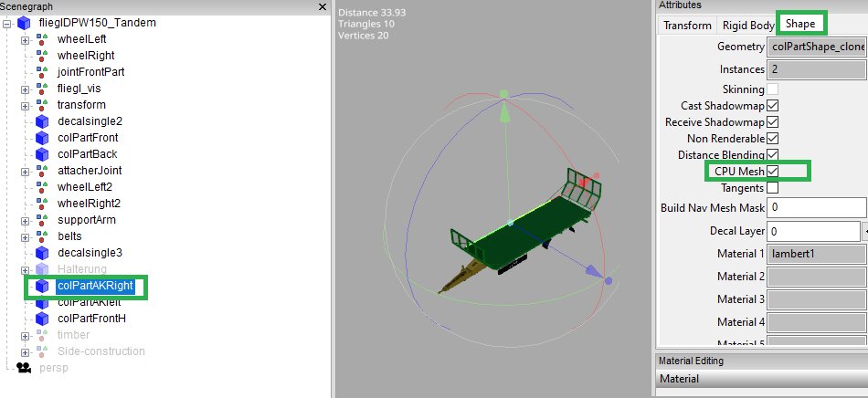Image resolution: width=868 pixels, height=398 pixels.
Task: Enable the Skinning checkbox
Action: pos(773,89)
